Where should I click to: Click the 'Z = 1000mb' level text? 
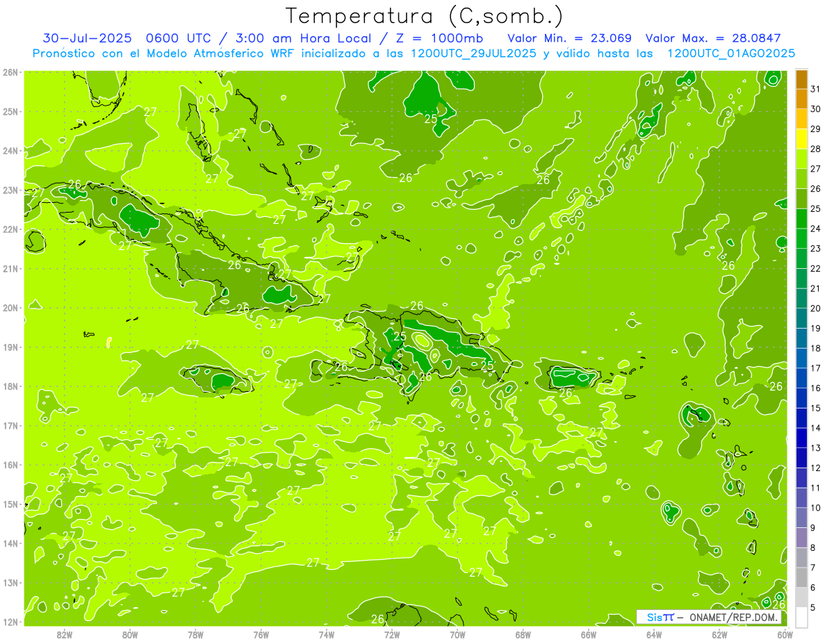pos(440,38)
